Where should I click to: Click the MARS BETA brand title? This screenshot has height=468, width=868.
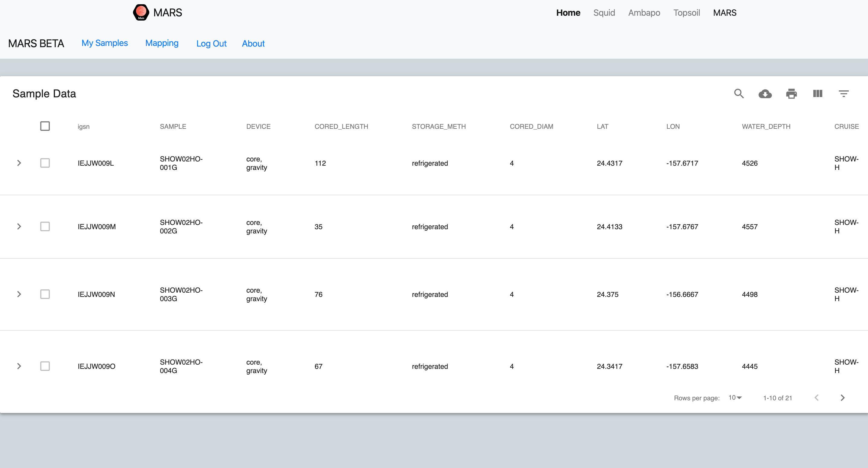pos(36,44)
